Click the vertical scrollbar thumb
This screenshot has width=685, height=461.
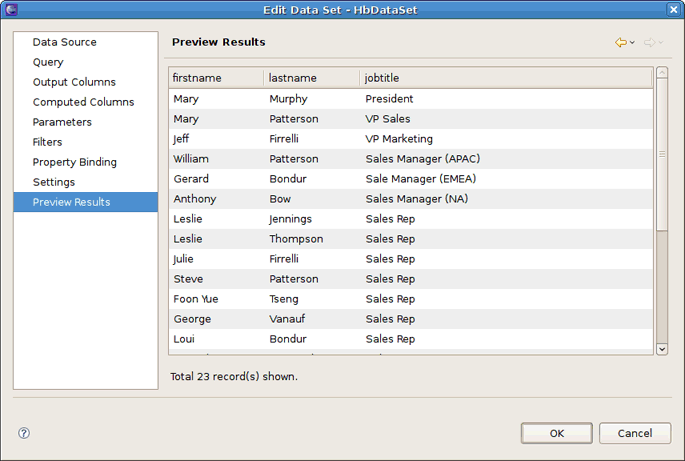pyautogui.click(x=662, y=154)
